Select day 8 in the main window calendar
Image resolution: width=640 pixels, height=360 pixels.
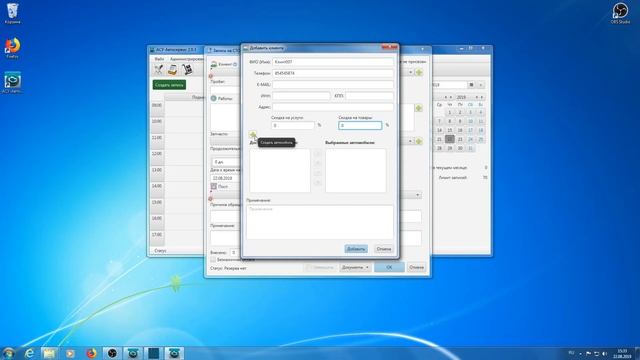449,121
